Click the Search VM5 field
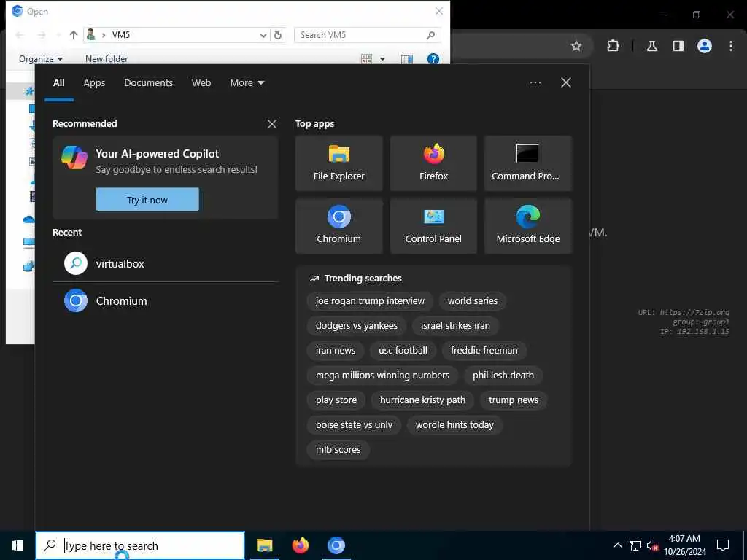Screen dimensions: 747x560 click(x=367, y=35)
